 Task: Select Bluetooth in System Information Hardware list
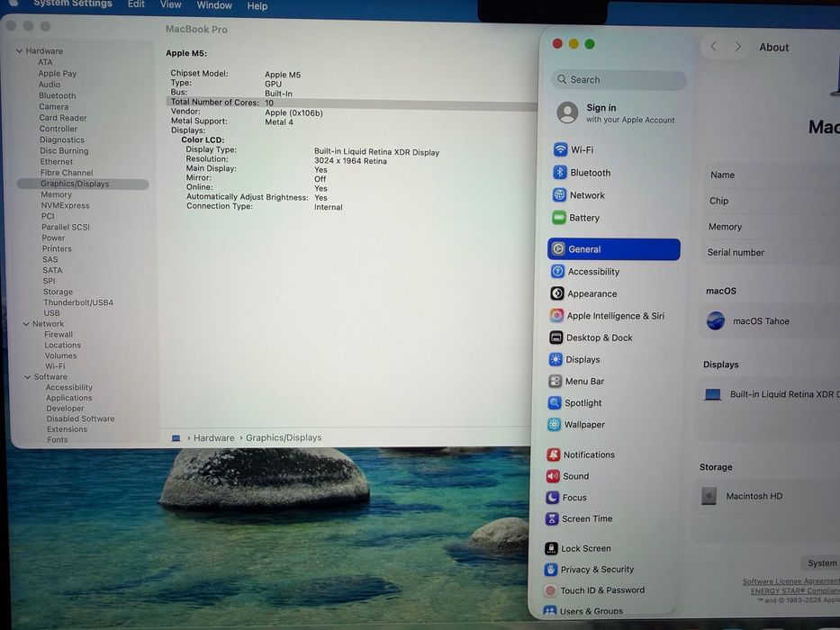(58, 95)
